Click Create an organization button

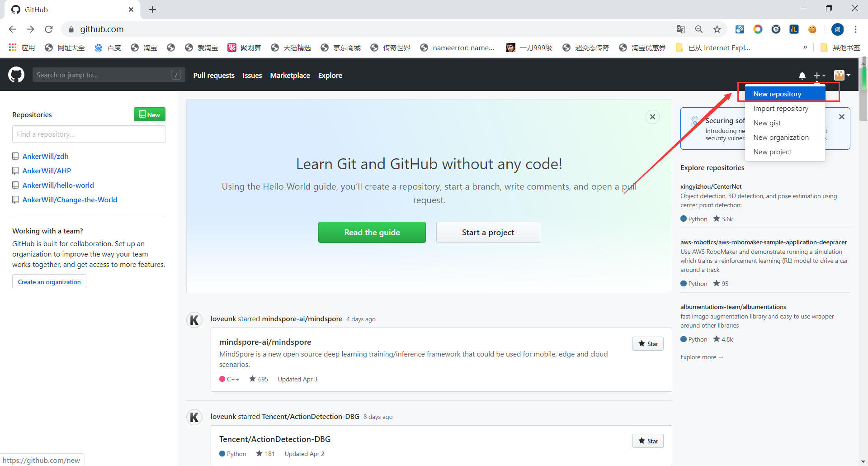click(49, 281)
